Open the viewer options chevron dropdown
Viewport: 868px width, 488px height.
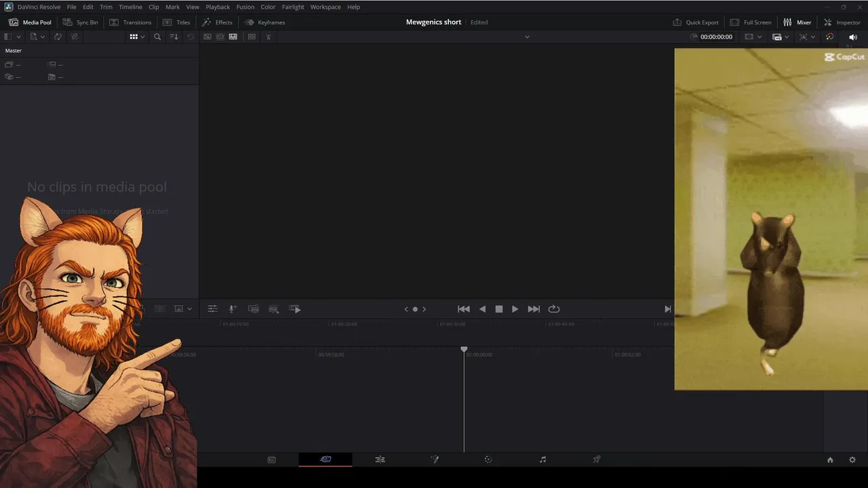pos(527,37)
